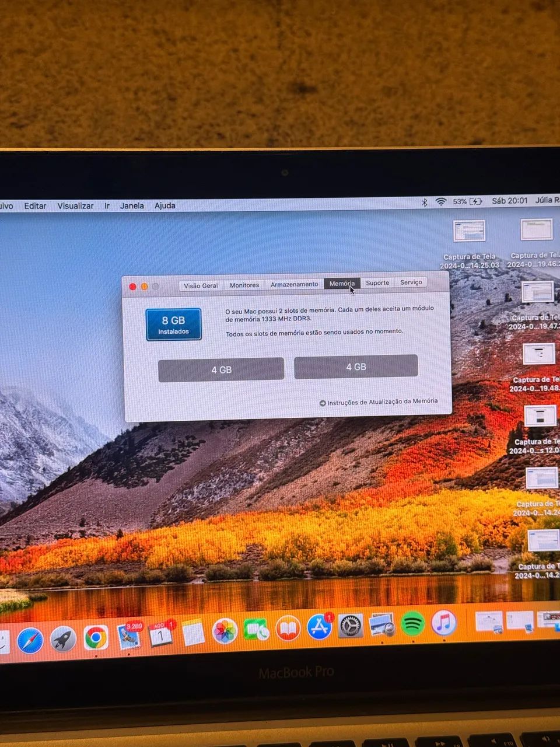Image resolution: width=560 pixels, height=747 pixels.
Task: Restore second minimized window in dock
Action: pos(520,621)
